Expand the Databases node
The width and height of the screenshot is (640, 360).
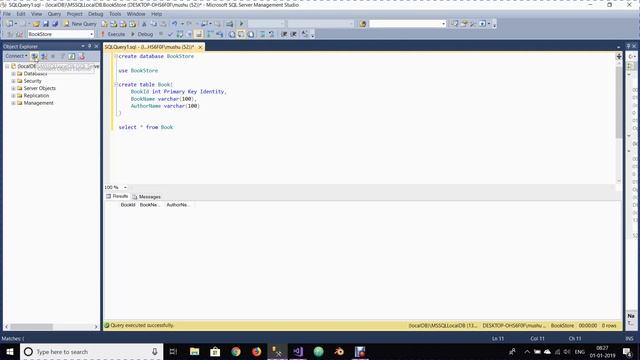(x=13, y=74)
